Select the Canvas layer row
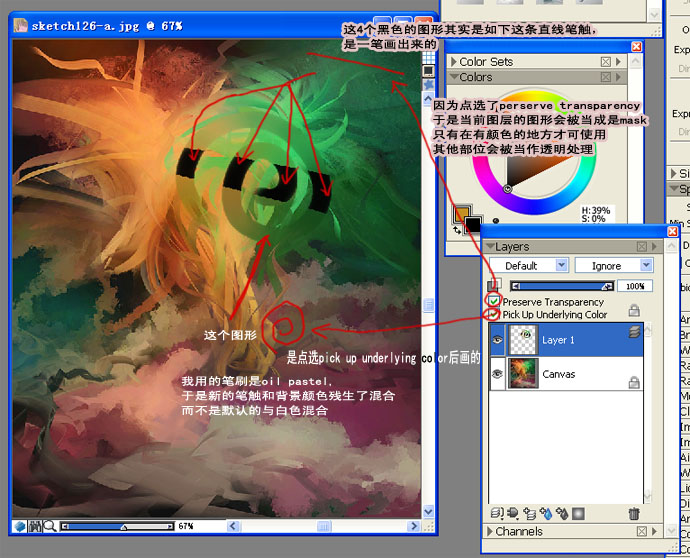Viewport: 690px width, 558px height. click(x=566, y=374)
